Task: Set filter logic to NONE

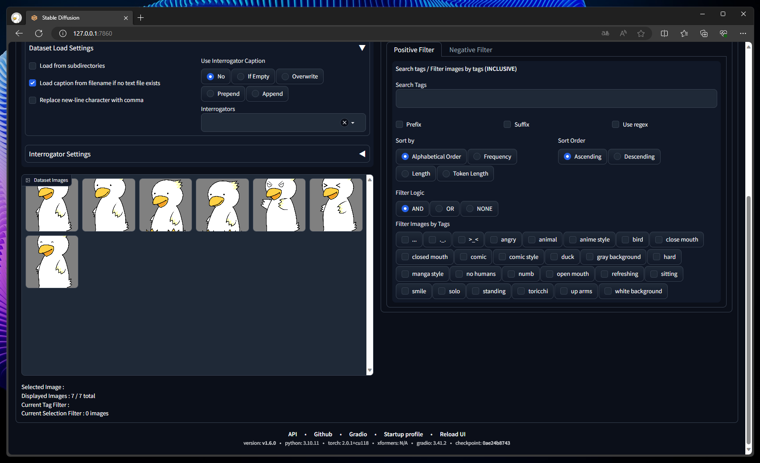Action: coord(479,209)
